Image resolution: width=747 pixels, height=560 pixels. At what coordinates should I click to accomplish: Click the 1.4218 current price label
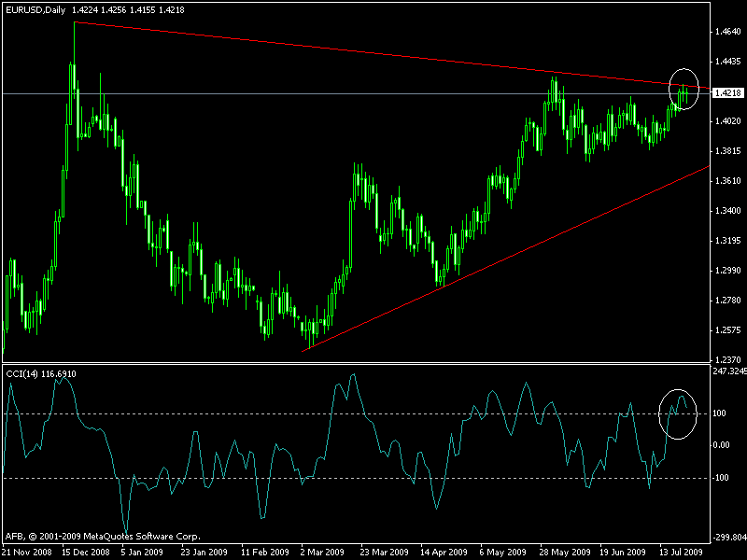(727, 92)
